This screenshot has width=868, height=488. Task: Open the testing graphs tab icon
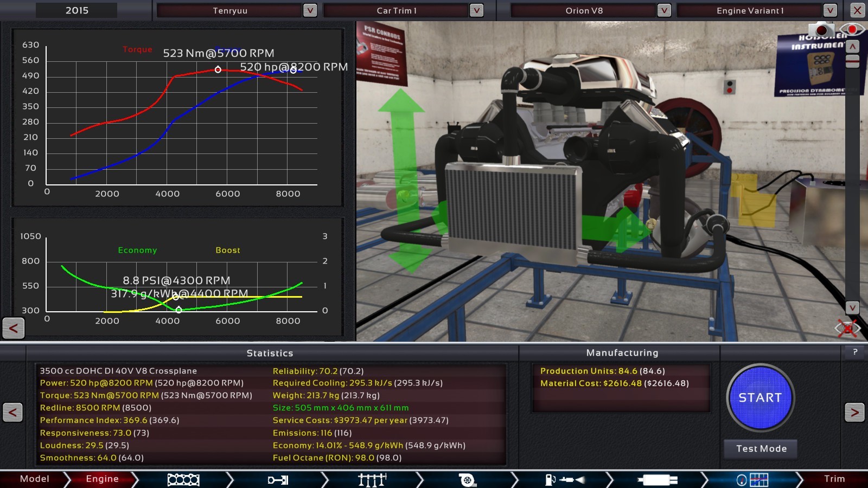(752, 479)
